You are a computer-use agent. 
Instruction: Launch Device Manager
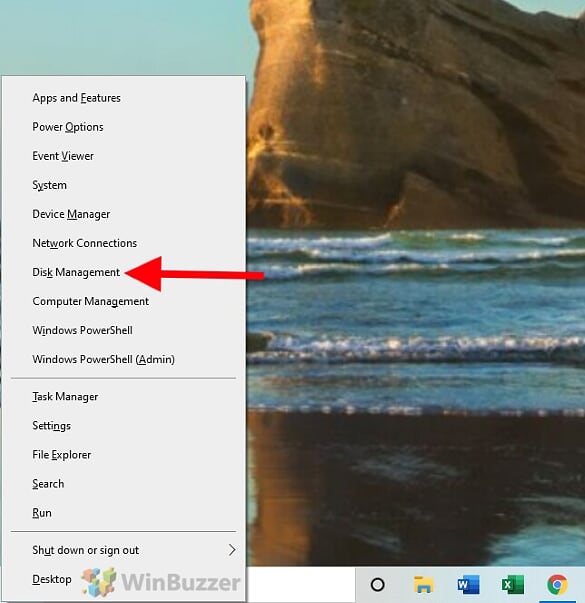tap(123, 214)
